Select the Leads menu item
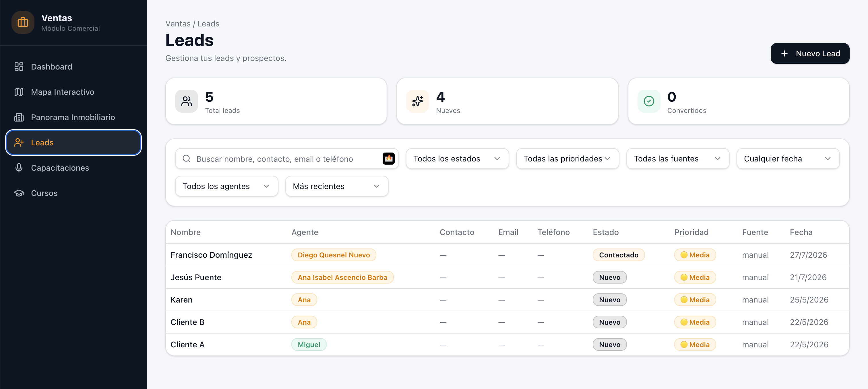 (x=73, y=143)
